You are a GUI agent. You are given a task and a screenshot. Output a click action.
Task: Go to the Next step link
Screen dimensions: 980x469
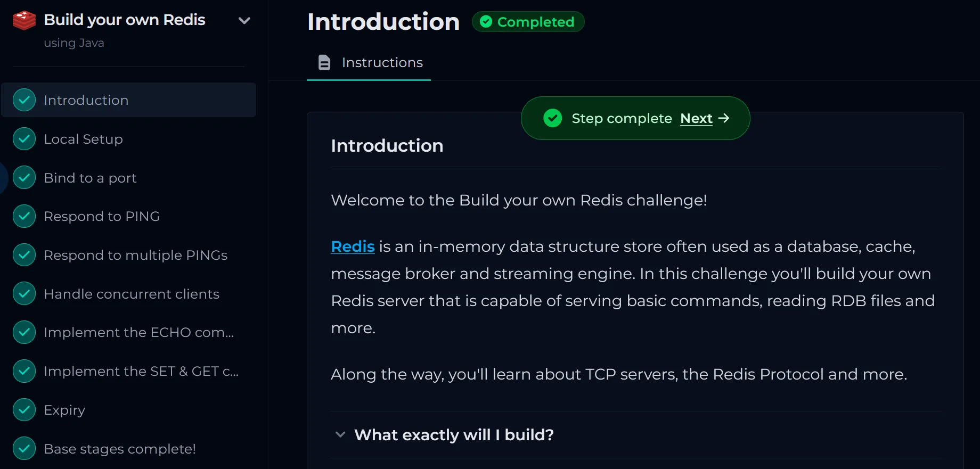click(696, 118)
